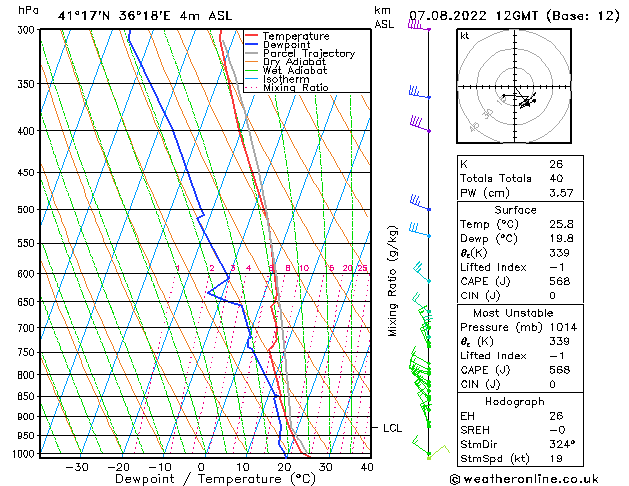Click the gray Parcel Trajectory line sample
This screenshot has height=486, width=629.
[252, 53]
